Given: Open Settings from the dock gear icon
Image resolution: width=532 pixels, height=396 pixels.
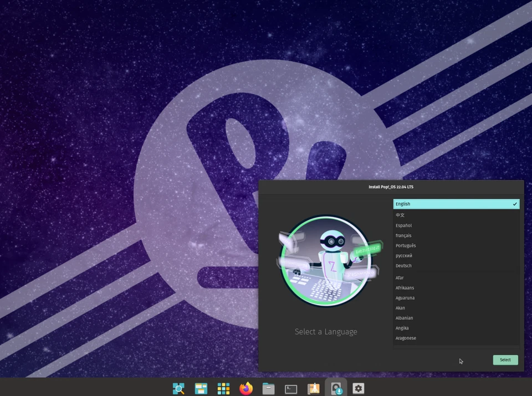Looking at the screenshot, I should pyautogui.click(x=359, y=388).
